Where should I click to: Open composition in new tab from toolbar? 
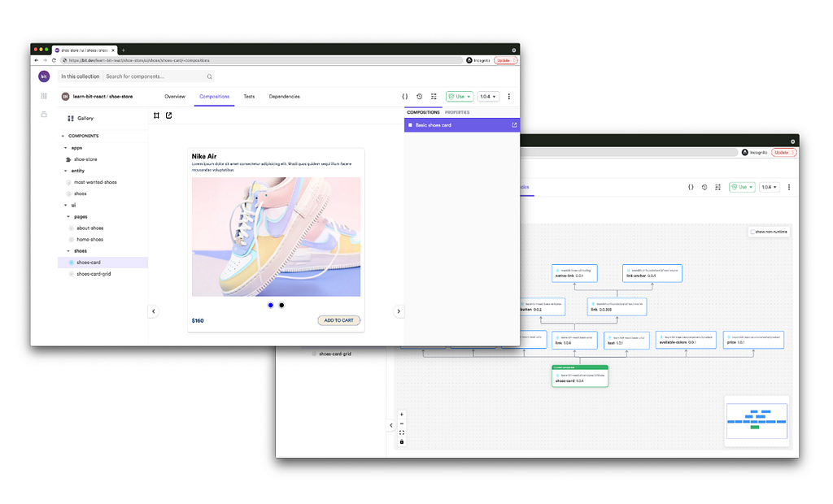tap(169, 115)
